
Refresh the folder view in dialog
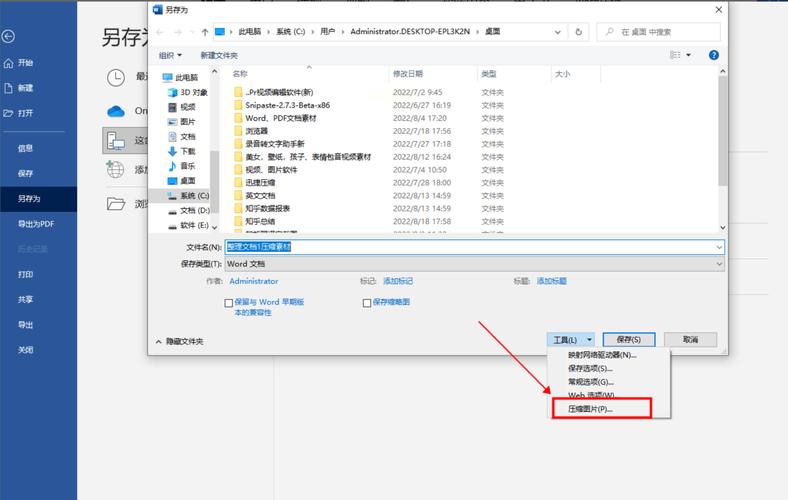tap(578, 32)
